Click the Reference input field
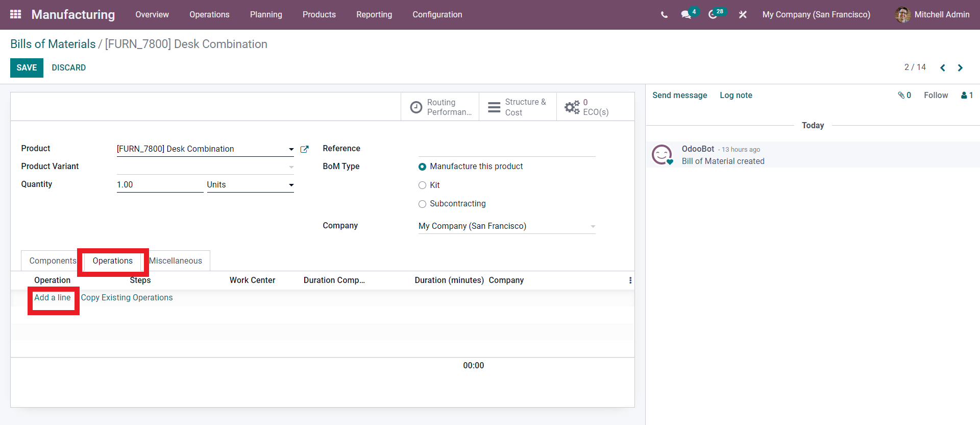This screenshot has width=980, height=425. point(507,149)
